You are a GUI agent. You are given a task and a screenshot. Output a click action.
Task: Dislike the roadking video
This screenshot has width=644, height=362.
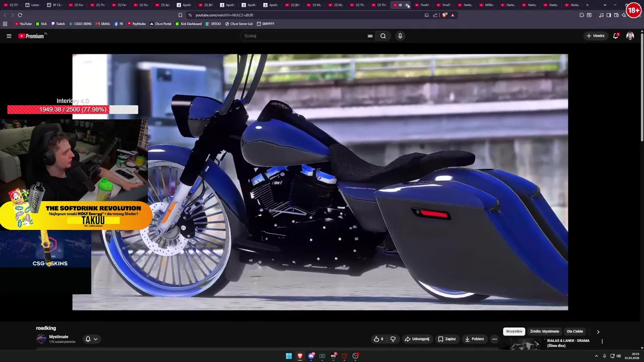coord(393,339)
